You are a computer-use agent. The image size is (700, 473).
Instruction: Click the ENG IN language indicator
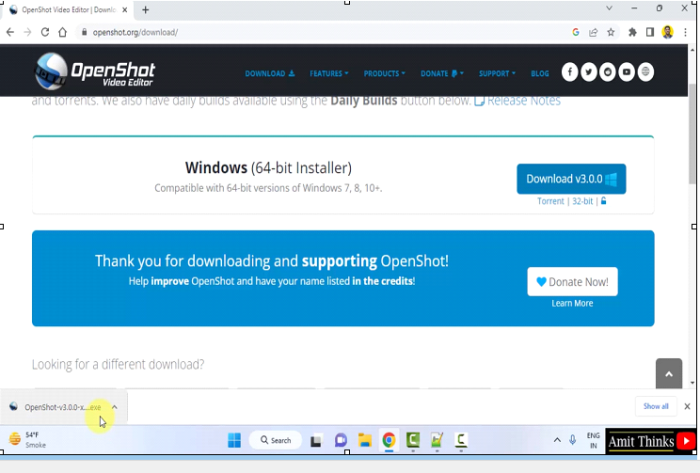pyautogui.click(x=593, y=440)
